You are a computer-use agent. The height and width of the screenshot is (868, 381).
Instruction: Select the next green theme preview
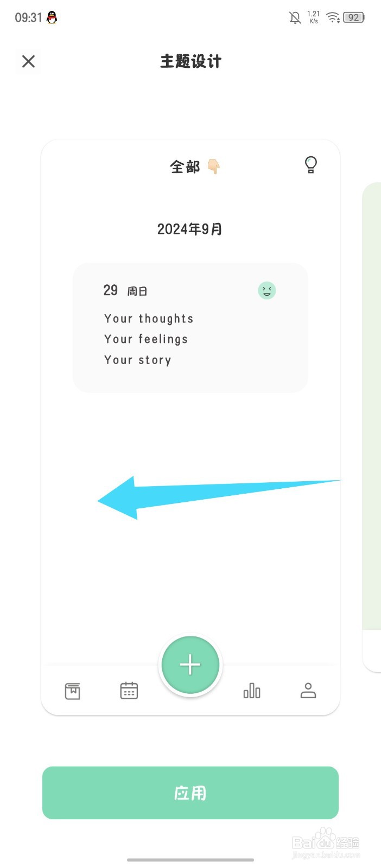pos(372,423)
